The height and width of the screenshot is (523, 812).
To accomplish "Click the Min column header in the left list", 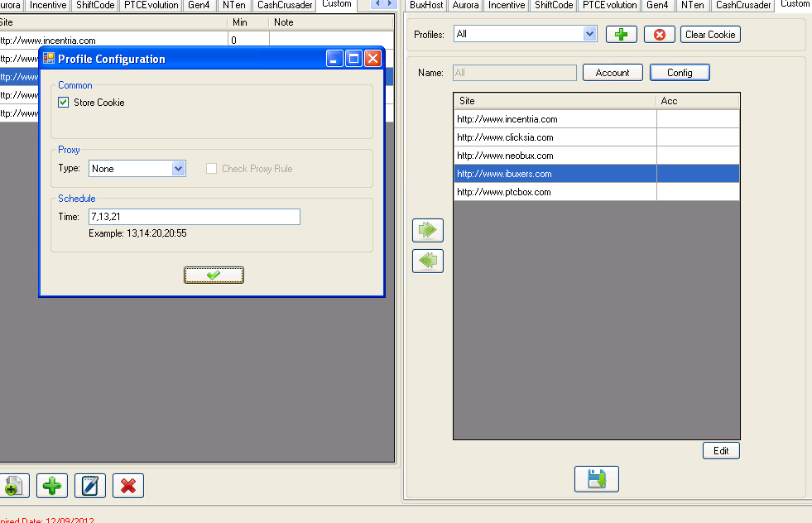I will [247, 22].
